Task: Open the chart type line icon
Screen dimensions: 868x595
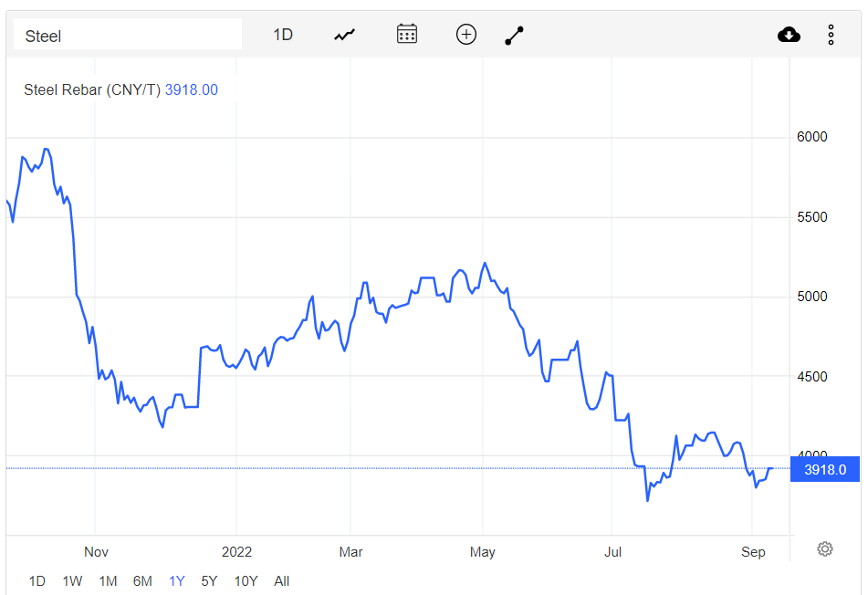Action: point(344,35)
